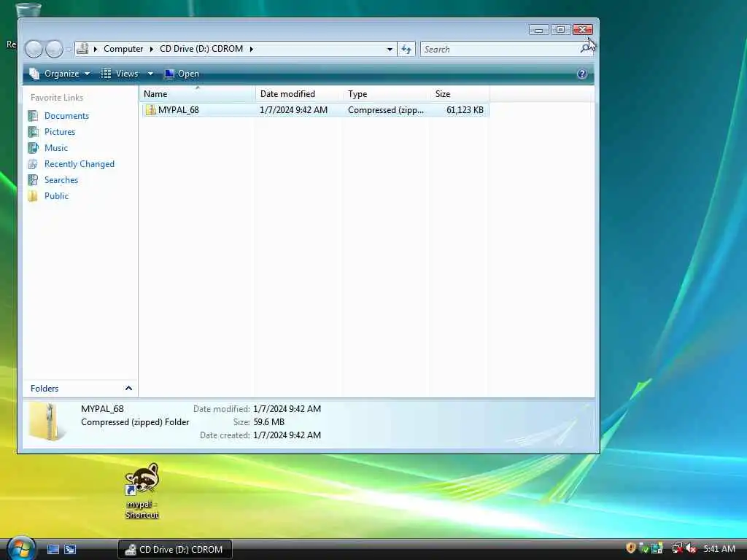Sort by the Name column header

point(197,94)
